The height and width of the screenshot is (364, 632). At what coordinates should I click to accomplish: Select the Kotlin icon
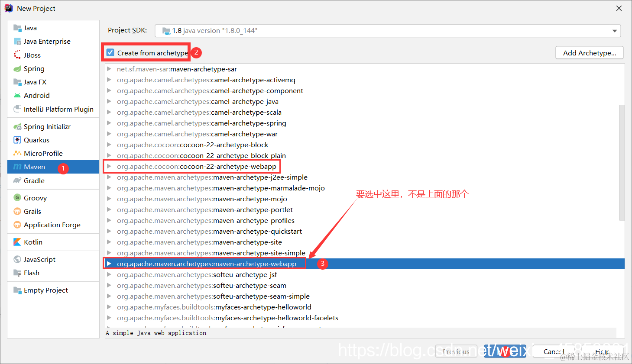pyautogui.click(x=17, y=242)
